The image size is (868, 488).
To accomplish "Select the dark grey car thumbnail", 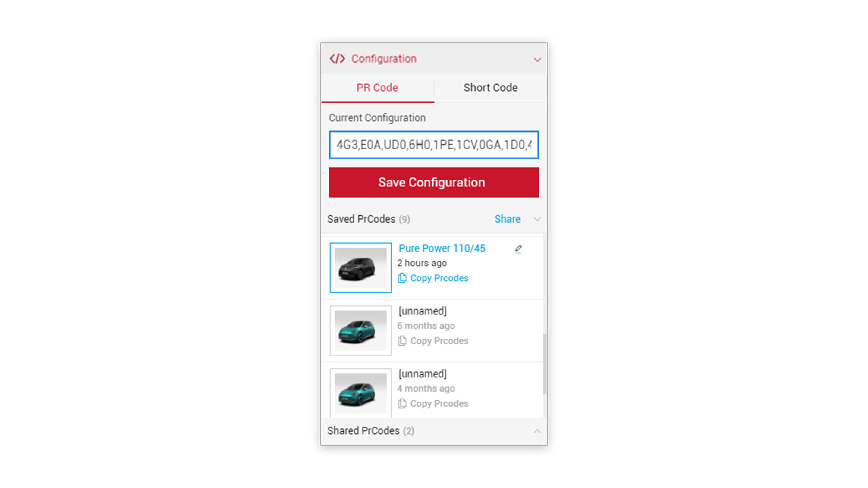I will [x=360, y=268].
